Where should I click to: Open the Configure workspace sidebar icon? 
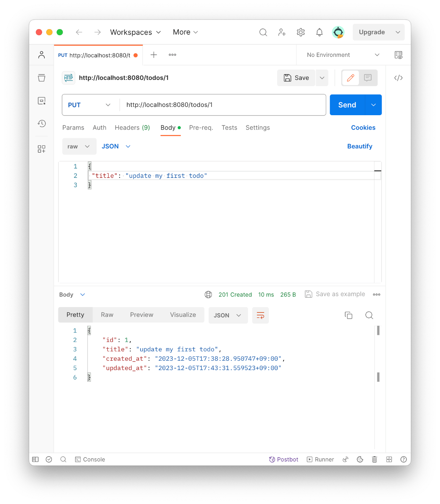pos(41,149)
